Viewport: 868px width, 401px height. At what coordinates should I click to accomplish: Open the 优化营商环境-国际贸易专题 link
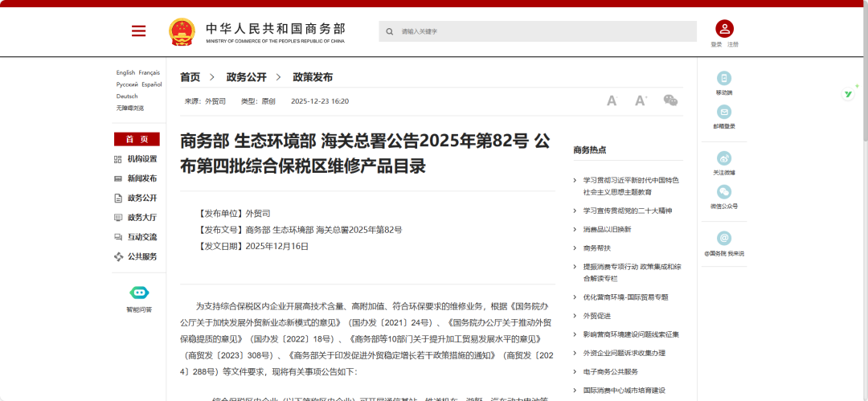click(625, 297)
